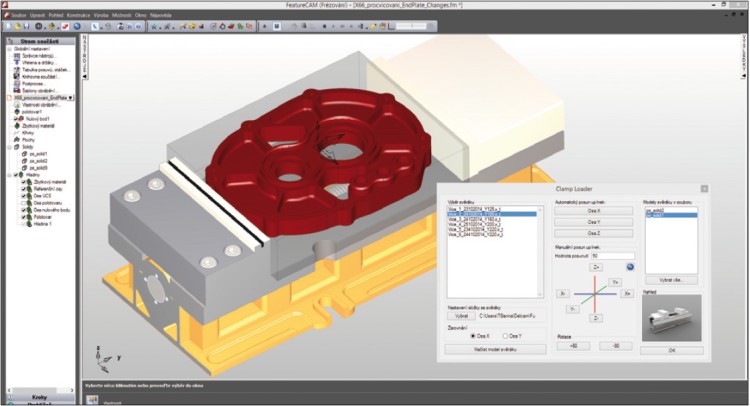The height and width of the screenshot is (406, 750).
Task: Click the X- shift button
Action: point(564,293)
